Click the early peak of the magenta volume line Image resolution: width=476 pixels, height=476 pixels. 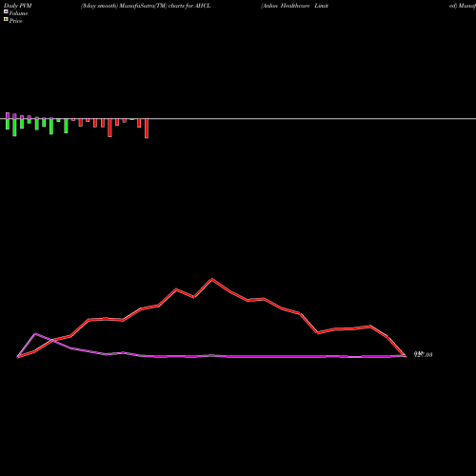[x=35, y=334]
